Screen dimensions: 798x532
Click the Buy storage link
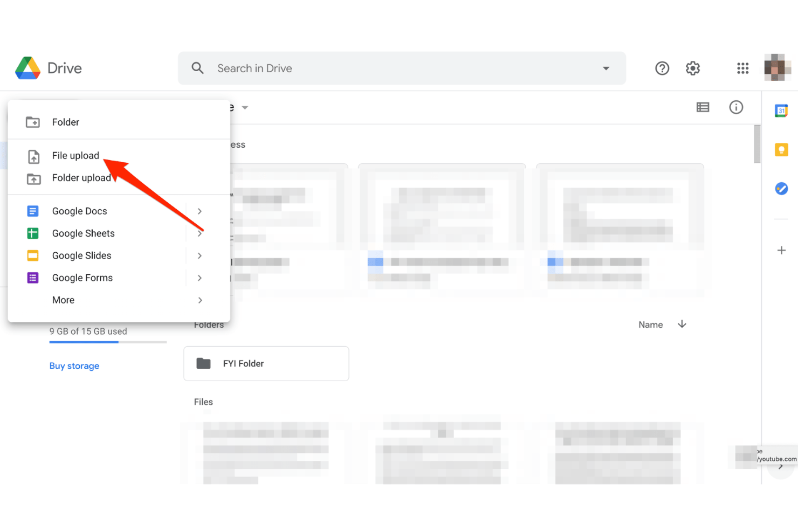click(x=74, y=366)
